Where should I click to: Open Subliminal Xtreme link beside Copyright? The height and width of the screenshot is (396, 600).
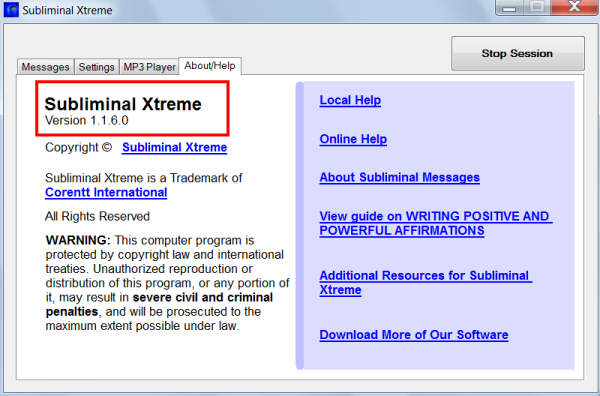coord(174,147)
